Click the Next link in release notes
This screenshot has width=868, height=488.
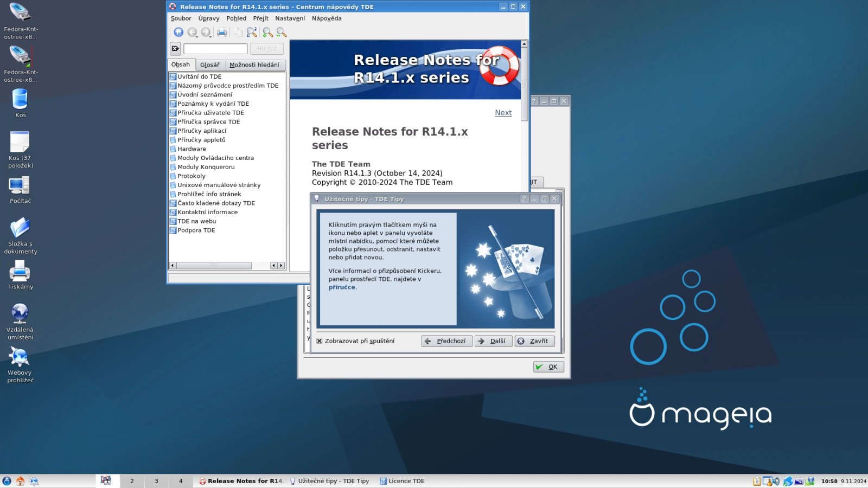point(503,113)
